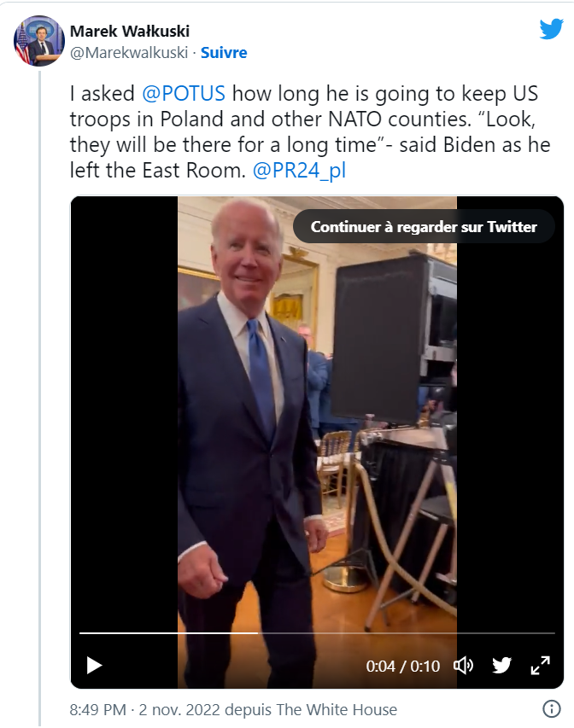The image size is (574, 728).
Task: Click Continuer à regarder sur Twitter
Action: click(424, 227)
